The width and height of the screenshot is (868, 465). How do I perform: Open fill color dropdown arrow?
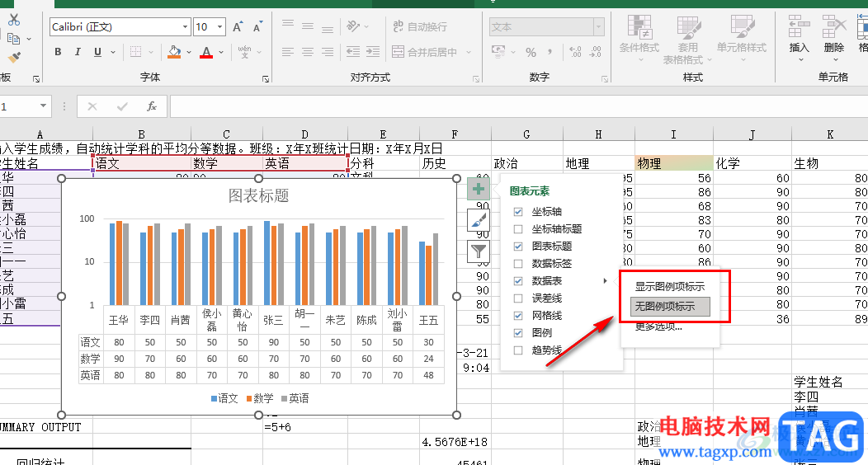pos(189,52)
